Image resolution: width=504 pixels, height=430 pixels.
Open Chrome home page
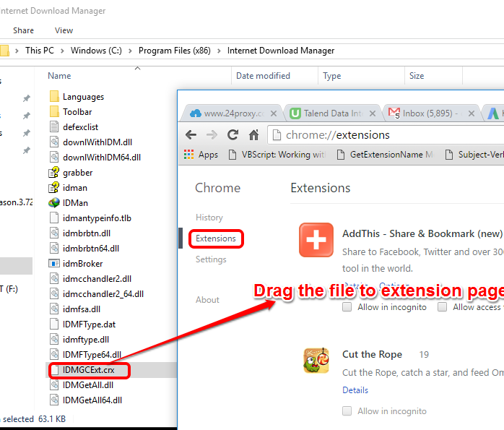pyautogui.click(x=254, y=134)
